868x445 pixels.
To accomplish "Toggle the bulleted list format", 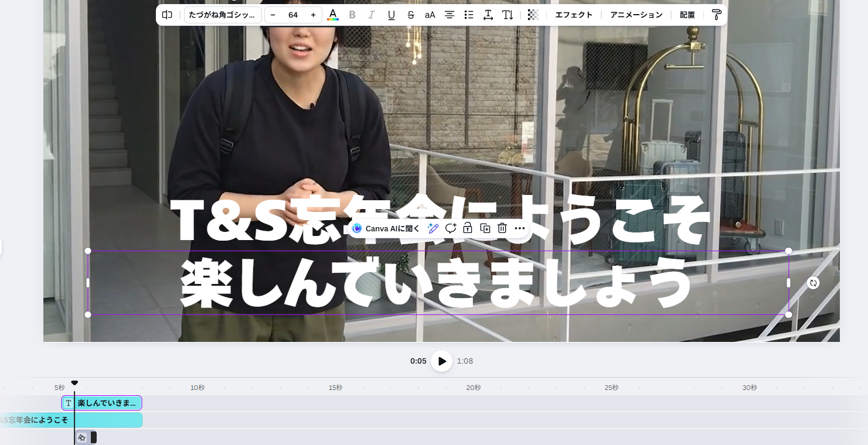I will click(x=469, y=15).
